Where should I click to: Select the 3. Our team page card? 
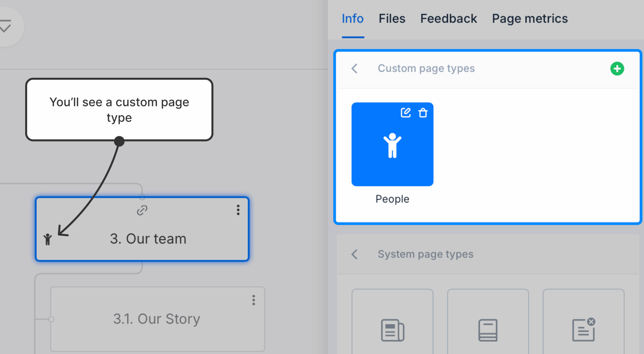coord(142,229)
